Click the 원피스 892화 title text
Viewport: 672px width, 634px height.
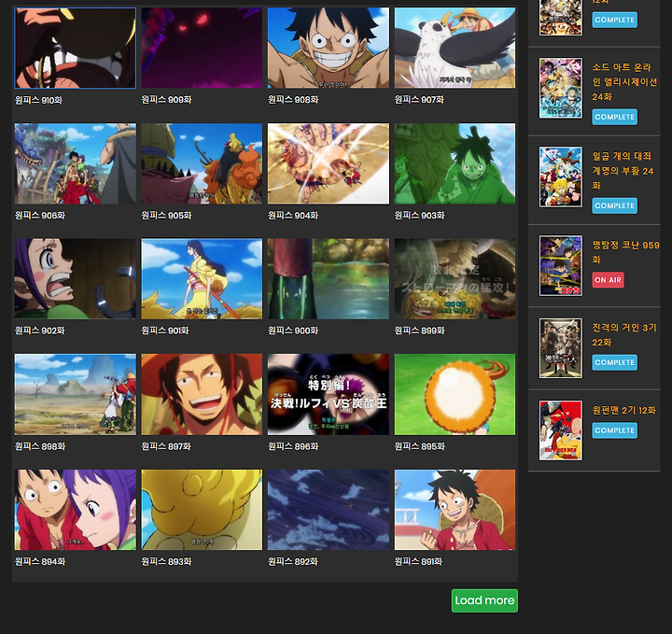293,562
